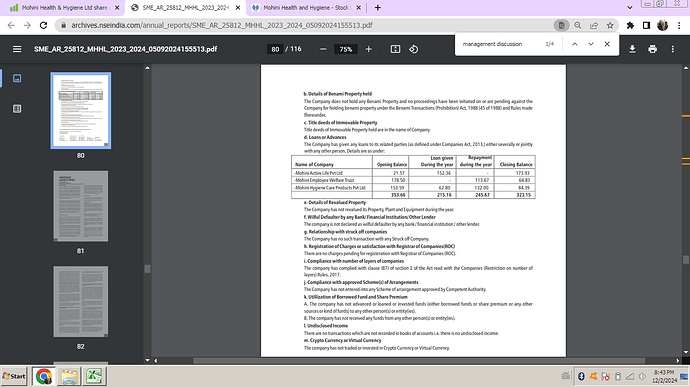Open Excel from the taskbar

click(94, 376)
